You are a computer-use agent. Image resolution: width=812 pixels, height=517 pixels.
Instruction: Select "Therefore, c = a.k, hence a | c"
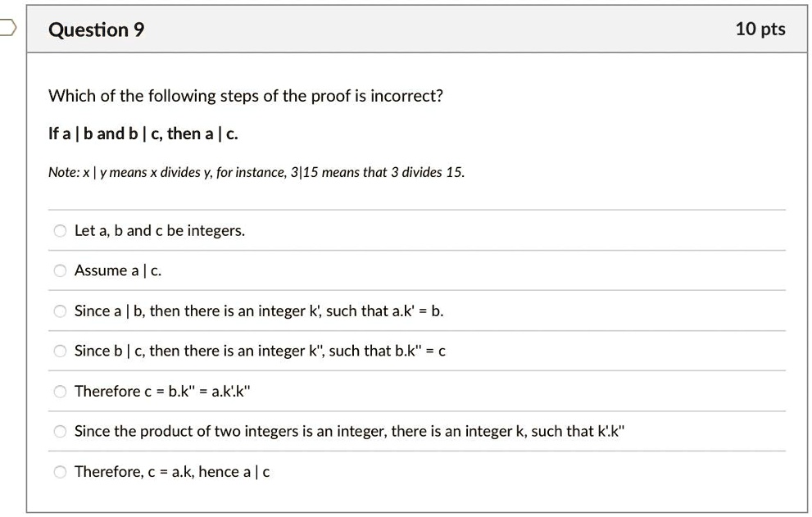(x=59, y=471)
